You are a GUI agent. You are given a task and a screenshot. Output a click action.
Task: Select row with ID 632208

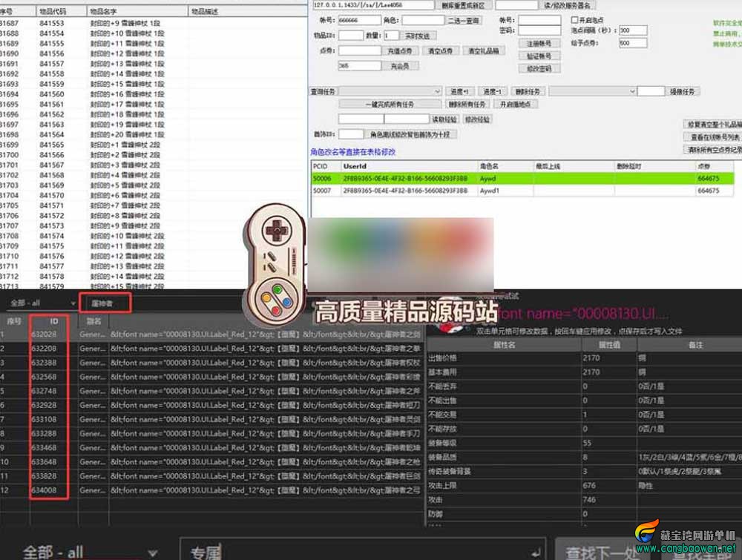click(212, 349)
